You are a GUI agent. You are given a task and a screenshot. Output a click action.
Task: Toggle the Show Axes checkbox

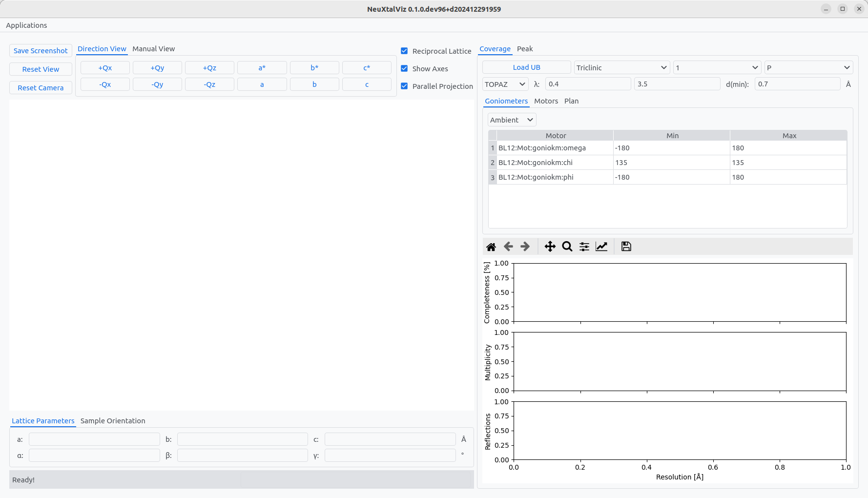click(404, 68)
